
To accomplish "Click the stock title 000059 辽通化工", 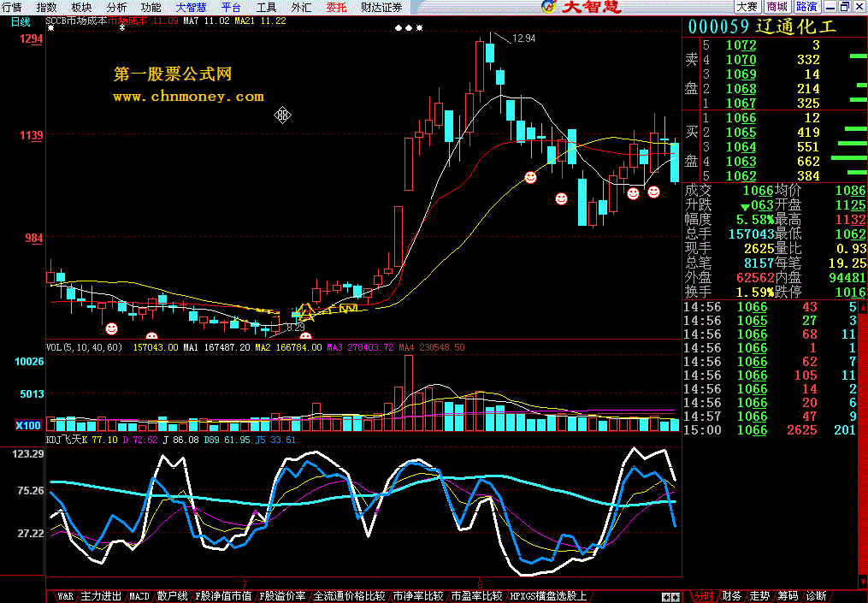I will pyautogui.click(x=762, y=26).
